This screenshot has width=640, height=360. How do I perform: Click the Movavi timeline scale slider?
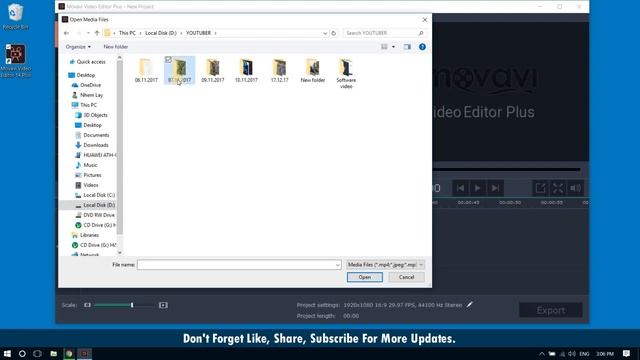tap(124, 305)
